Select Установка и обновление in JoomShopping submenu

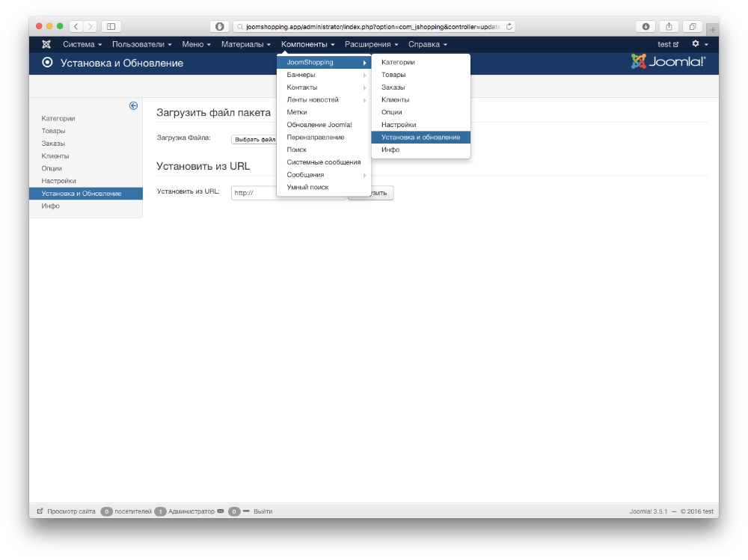[x=420, y=137]
